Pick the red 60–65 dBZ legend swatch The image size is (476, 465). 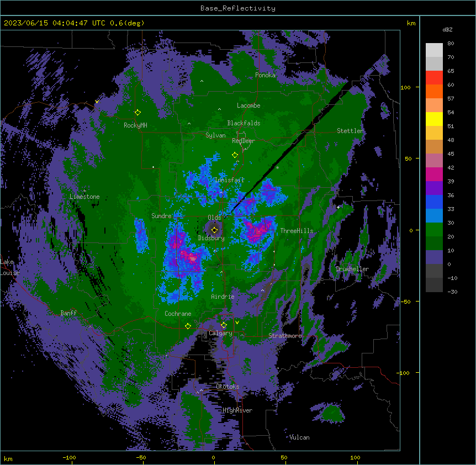(434, 77)
